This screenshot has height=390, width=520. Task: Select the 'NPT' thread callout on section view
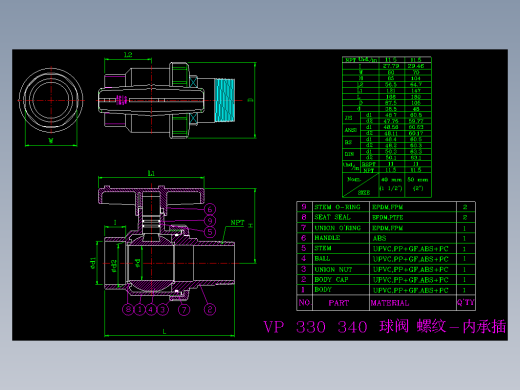click(x=237, y=222)
